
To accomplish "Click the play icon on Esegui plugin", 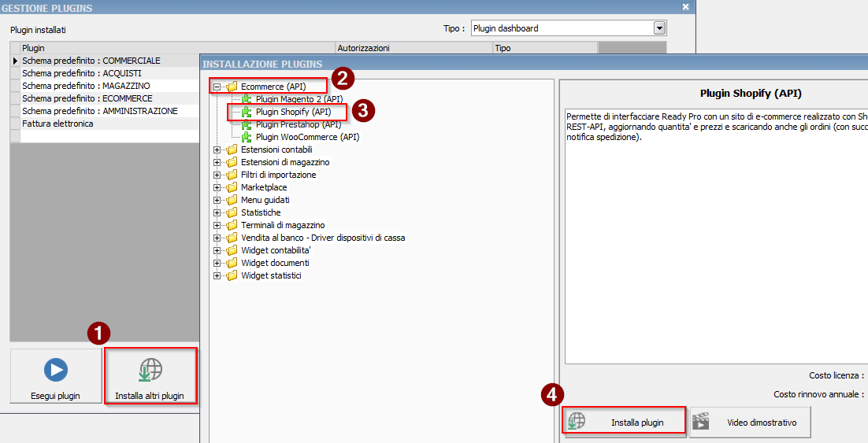I will tap(55, 370).
